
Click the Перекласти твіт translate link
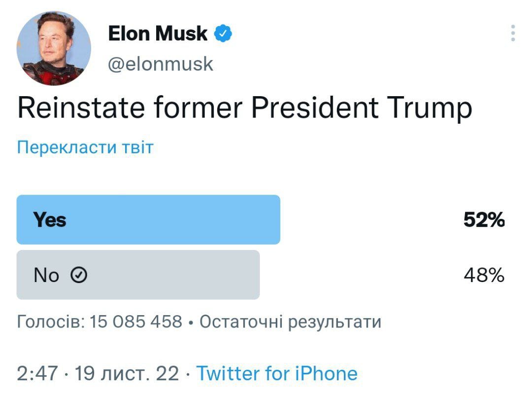click(85, 146)
